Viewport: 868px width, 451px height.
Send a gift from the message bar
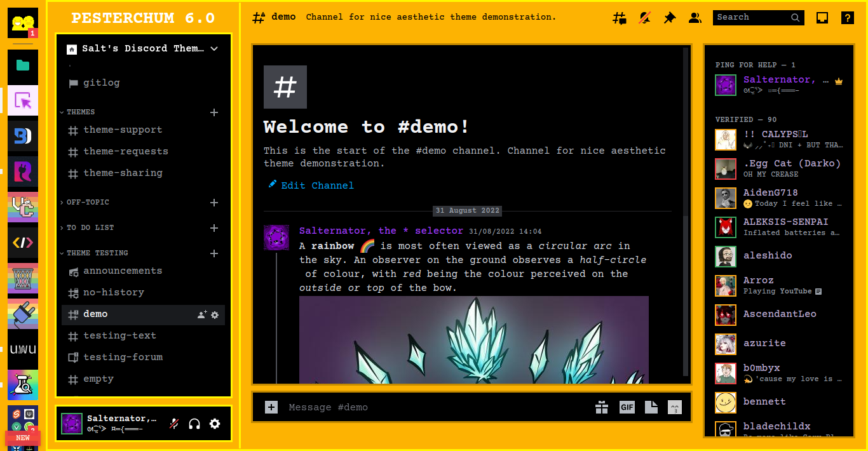pyautogui.click(x=602, y=407)
